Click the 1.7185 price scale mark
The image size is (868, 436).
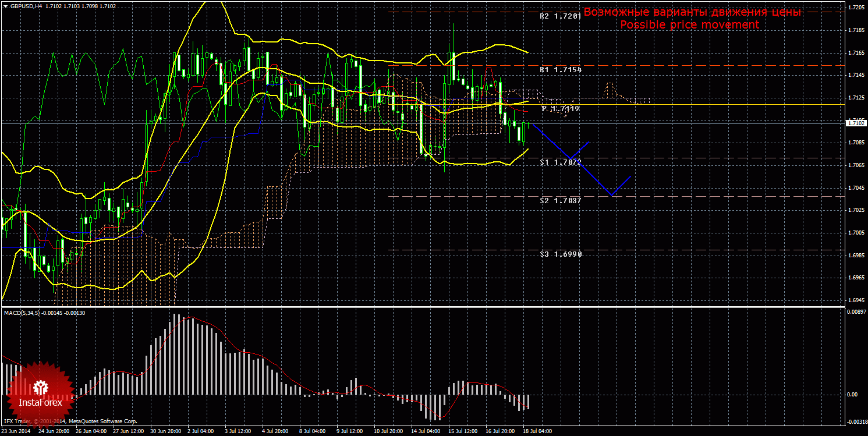point(856,30)
